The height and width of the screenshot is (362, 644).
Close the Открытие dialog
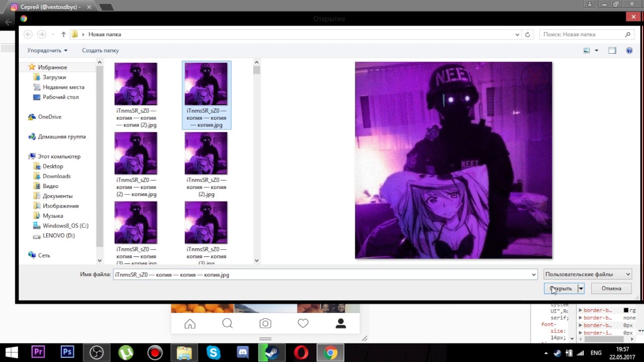[633, 17]
